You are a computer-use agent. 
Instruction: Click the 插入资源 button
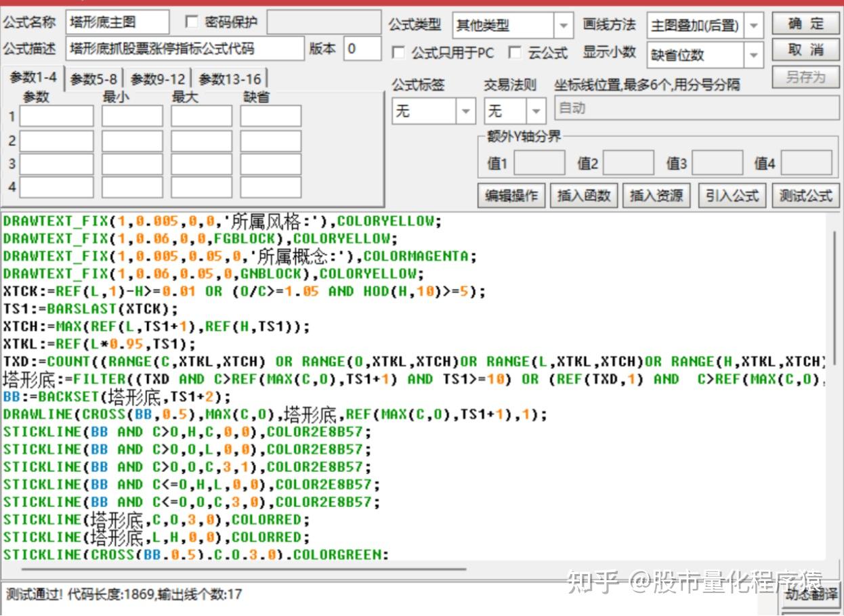pyautogui.click(x=656, y=196)
